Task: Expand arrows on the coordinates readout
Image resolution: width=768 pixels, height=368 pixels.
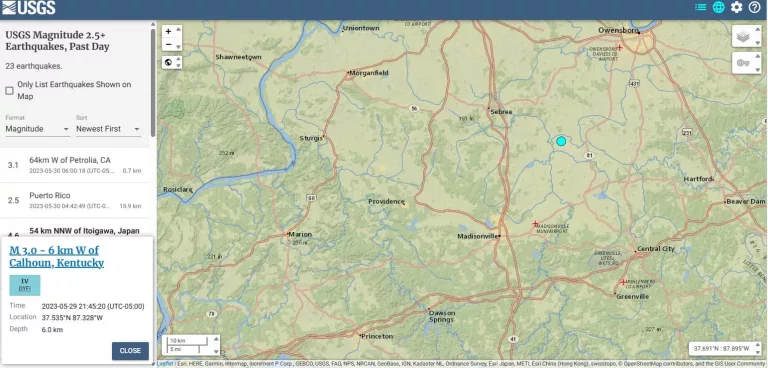Action: tap(758, 348)
